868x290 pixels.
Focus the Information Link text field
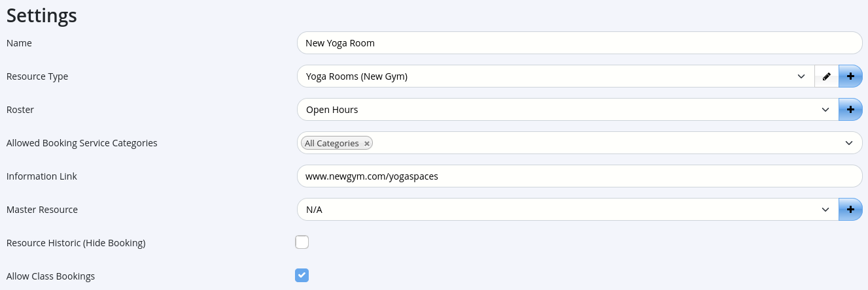[x=579, y=176]
